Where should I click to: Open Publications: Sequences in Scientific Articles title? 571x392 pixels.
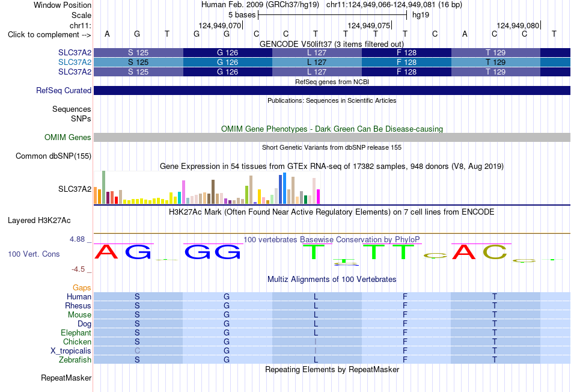point(332,100)
